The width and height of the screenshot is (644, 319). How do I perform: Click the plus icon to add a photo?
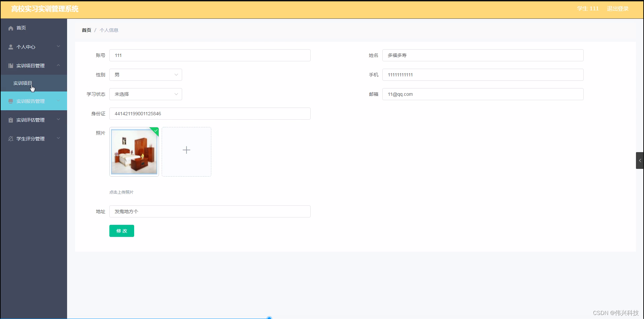pos(186,150)
